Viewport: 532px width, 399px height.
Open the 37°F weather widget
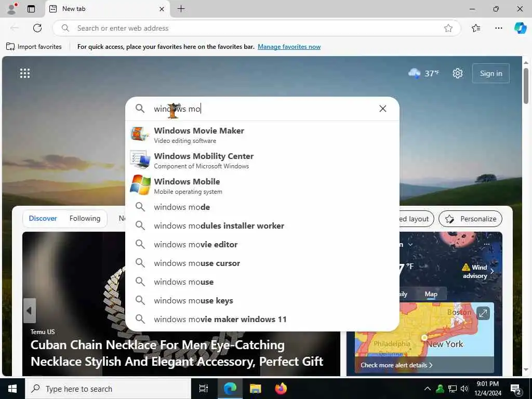tap(423, 73)
